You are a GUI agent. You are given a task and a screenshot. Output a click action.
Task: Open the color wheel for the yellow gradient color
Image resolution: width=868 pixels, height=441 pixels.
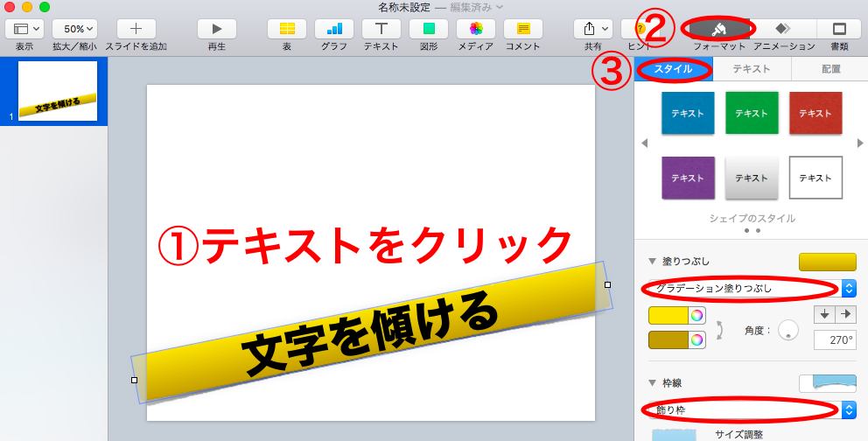pyautogui.click(x=697, y=315)
